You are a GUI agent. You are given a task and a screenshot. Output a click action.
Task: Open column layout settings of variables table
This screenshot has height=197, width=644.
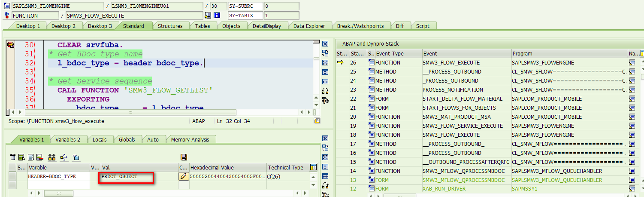[x=313, y=167]
